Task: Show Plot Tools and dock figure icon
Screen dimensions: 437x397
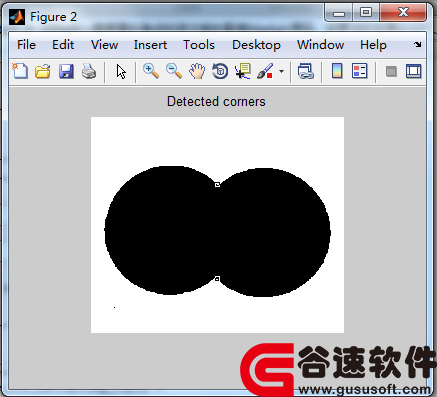Action: click(x=413, y=71)
